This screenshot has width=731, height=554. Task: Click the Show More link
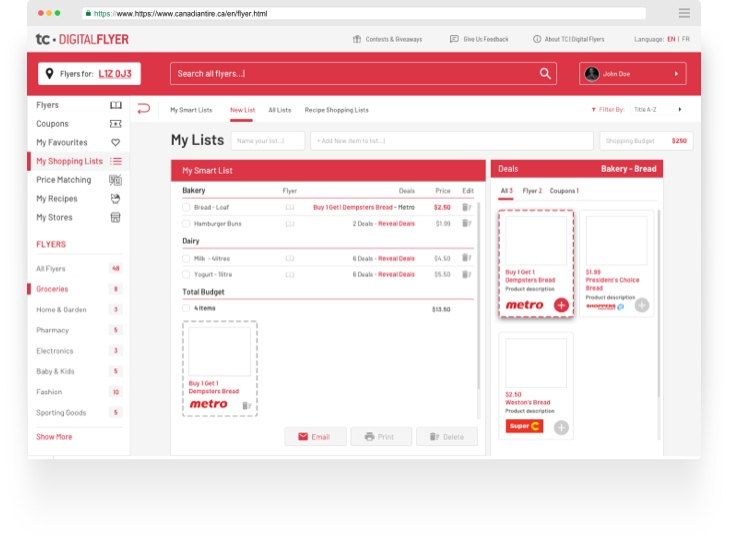54,437
